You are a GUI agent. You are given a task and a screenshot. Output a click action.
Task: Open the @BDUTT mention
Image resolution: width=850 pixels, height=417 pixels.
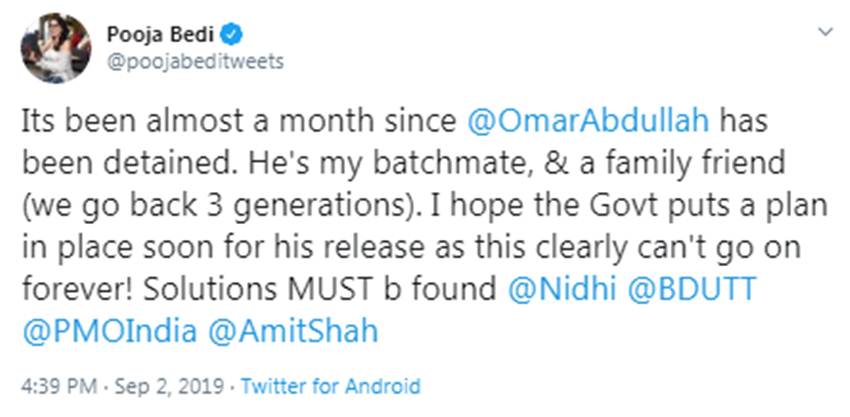[x=694, y=291]
